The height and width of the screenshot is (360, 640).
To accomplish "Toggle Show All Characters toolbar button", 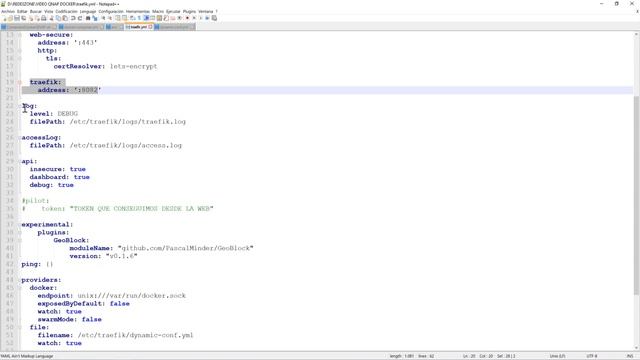I will [138, 18].
